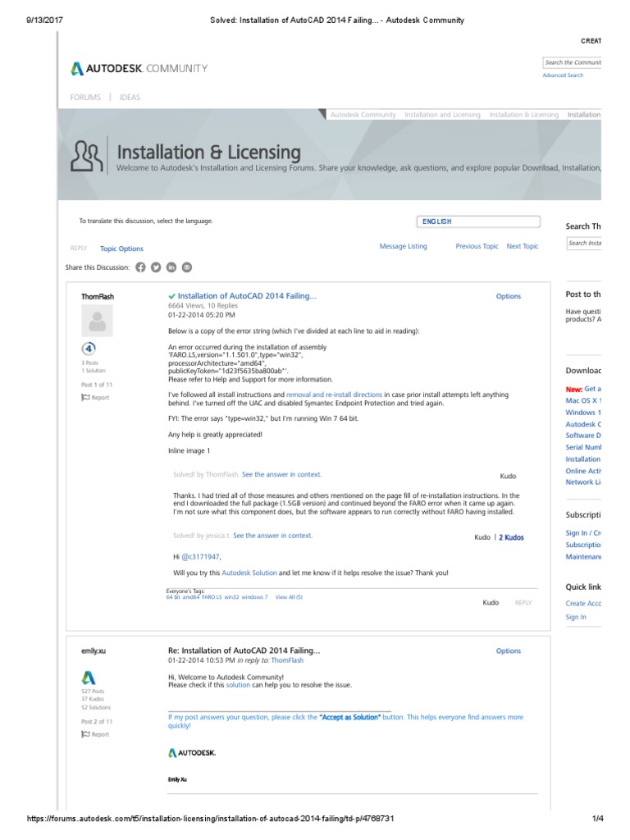Give Kudo to jessica.t's answer
This screenshot has height=840, width=630.
(482, 537)
